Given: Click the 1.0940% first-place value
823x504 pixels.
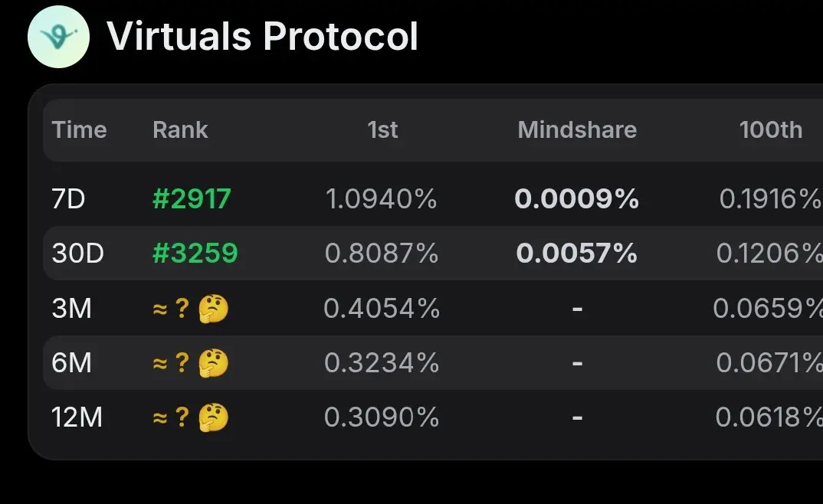Looking at the screenshot, I should point(382,199).
